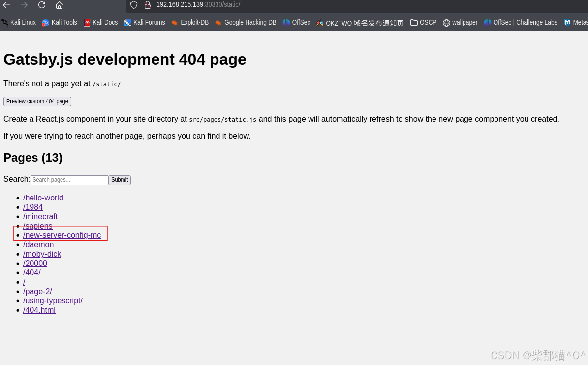Open the Google Hacking DB bookmark
The image size is (588, 365).
coord(245,23)
